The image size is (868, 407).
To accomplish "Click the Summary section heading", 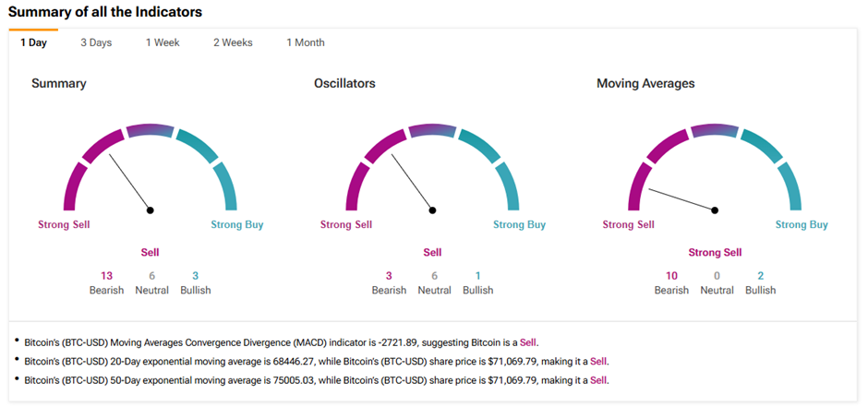I will [x=58, y=83].
